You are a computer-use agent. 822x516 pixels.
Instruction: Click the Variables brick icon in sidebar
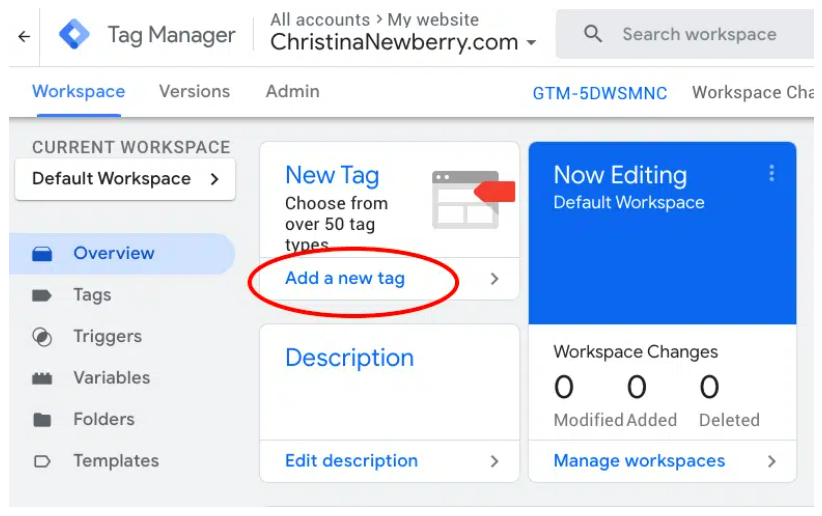(42, 378)
